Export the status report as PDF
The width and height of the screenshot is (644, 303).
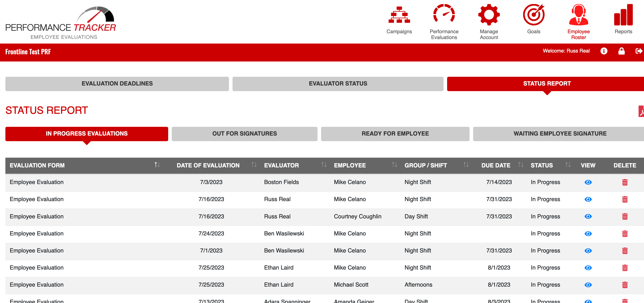click(641, 111)
